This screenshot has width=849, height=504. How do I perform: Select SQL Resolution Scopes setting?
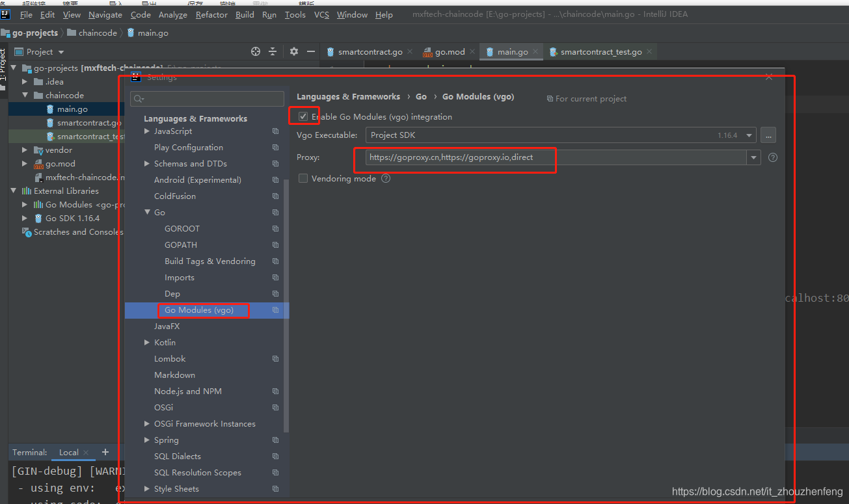pyautogui.click(x=198, y=473)
